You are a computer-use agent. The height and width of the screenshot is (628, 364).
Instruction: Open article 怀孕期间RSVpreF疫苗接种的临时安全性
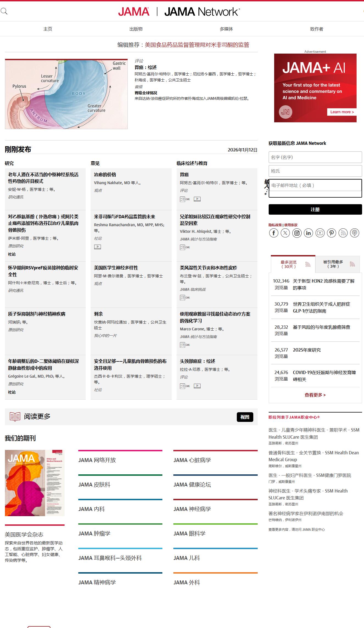[x=43, y=271]
